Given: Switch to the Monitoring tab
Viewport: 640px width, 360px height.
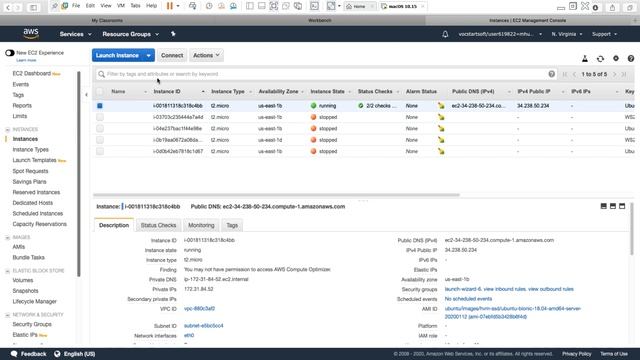Looking at the screenshot, I should [x=201, y=225].
